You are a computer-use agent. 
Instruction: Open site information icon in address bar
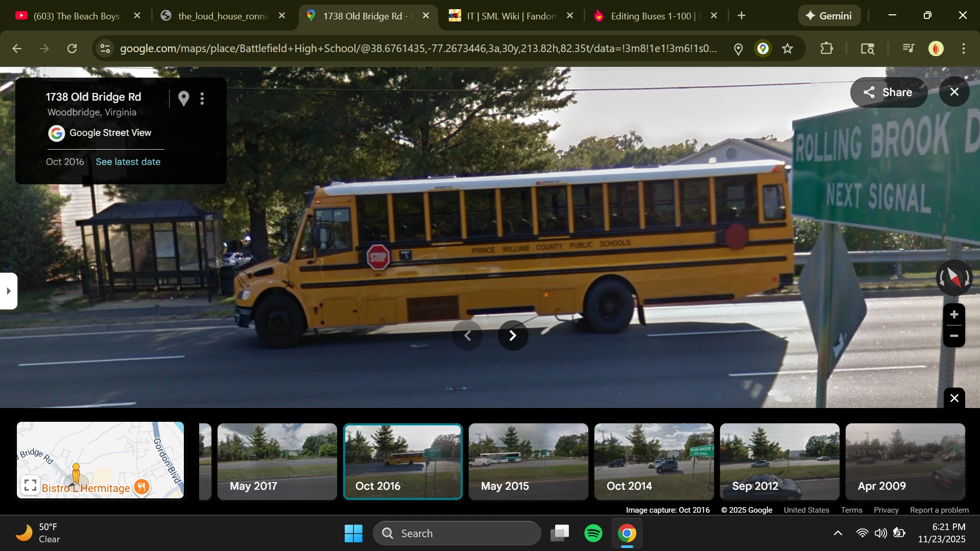pos(105,49)
